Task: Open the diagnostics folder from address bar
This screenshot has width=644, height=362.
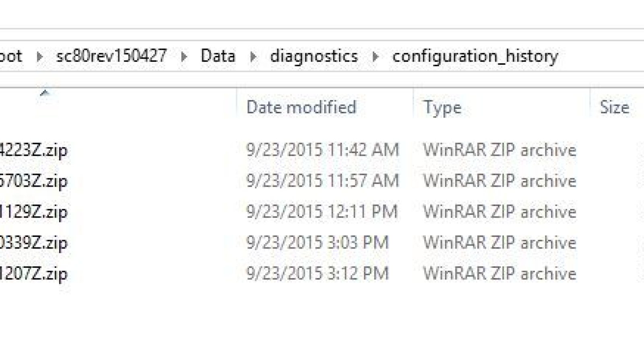Action: (x=315, y=56)
